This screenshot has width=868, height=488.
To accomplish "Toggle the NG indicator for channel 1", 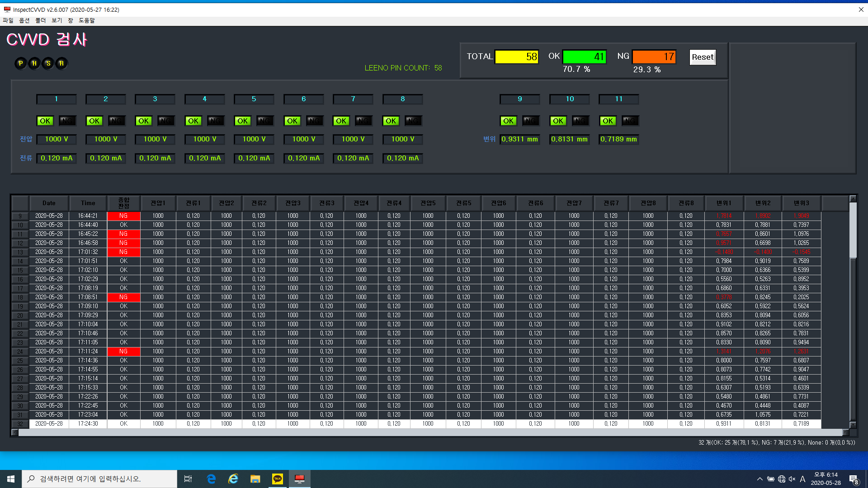I will point(67,121).
